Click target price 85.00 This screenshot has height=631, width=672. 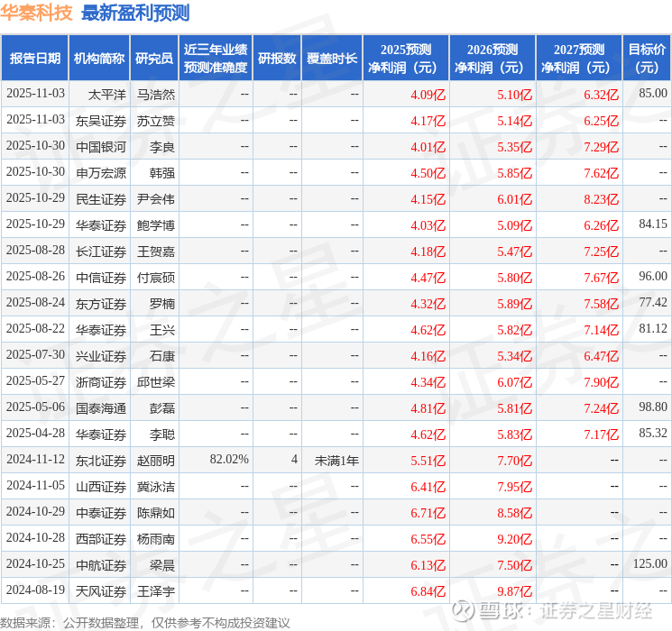[x=653, y=93]
